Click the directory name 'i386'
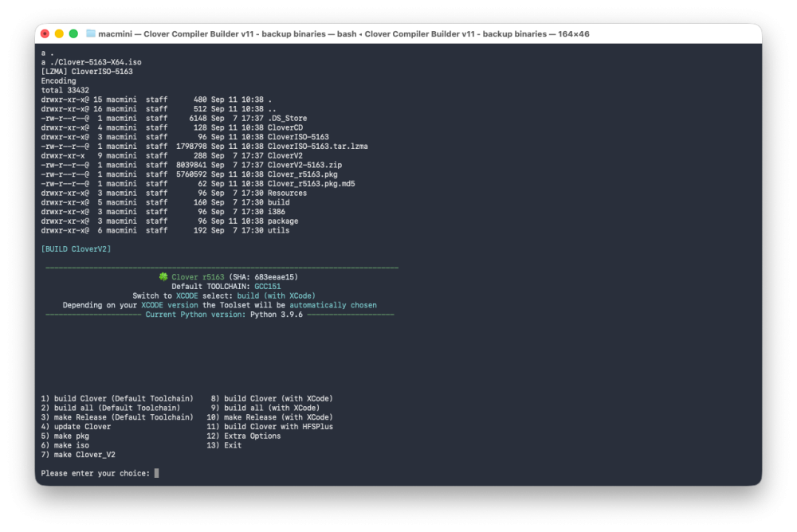This screenshot has width=797, height=532. click(x=277, y=211)
